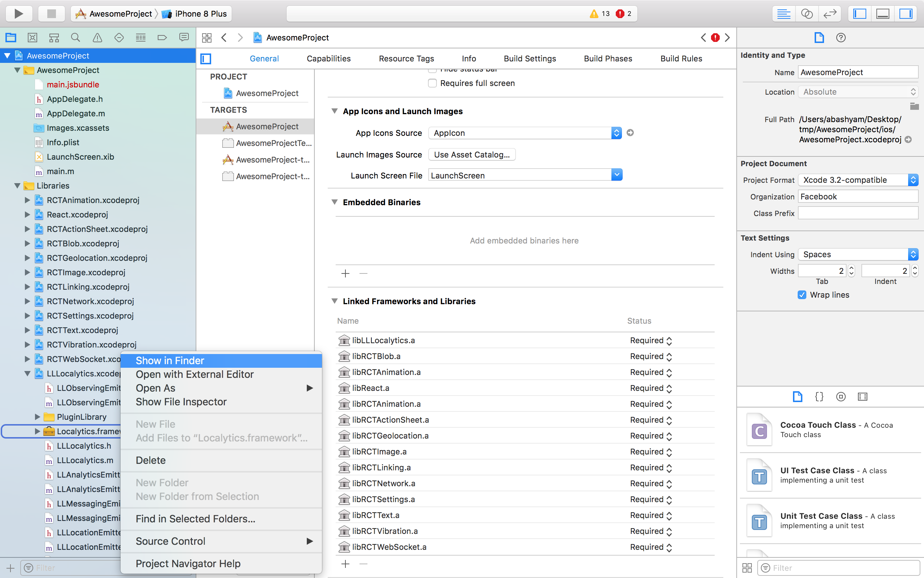This screenshot has width=924, height=578.
Task: Switch to the Capabilities tab
Action: pos(328,59)
